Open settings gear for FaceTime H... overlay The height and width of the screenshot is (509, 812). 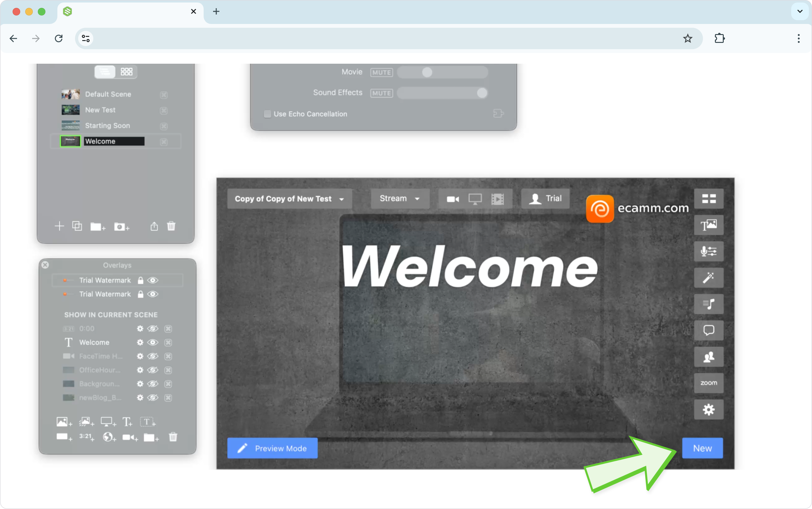pyautogui.click(x=140, y=356)
